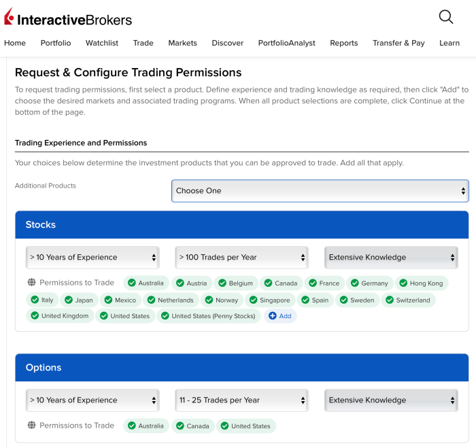This screenshot has height=448, width=476.
Task: Open the Watchlist menu
Action: (102, 43)
